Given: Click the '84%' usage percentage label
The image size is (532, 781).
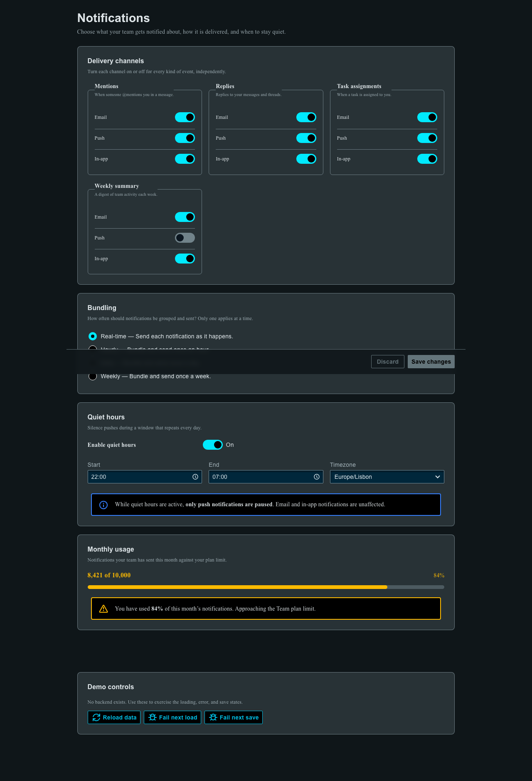Looking at the screenshot, I should 439,576.
